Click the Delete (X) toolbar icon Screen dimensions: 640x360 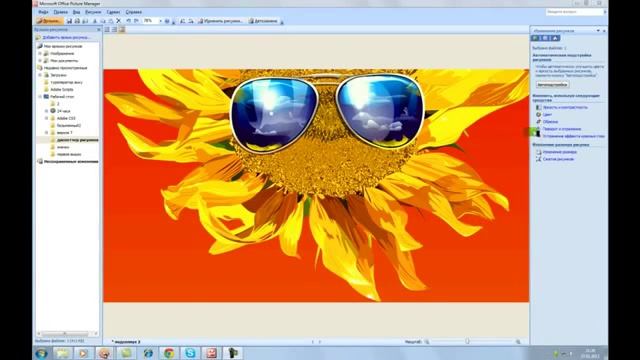(118, 21)
